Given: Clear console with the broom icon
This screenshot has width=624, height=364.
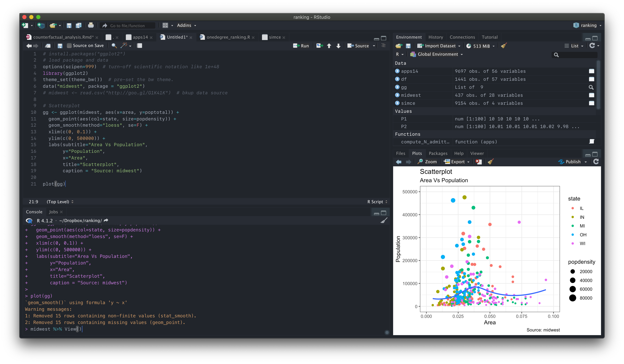Looking at the screenshot, I should pyautogui.click(x=384, y=220).
